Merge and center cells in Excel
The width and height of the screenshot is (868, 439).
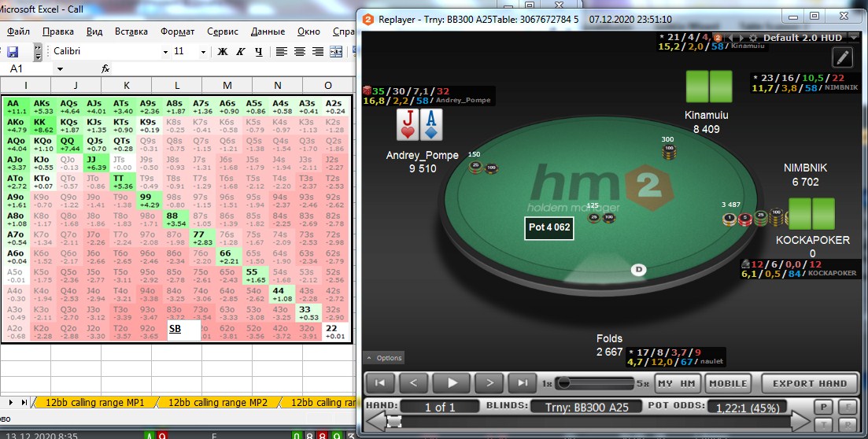tap(336, 51)
